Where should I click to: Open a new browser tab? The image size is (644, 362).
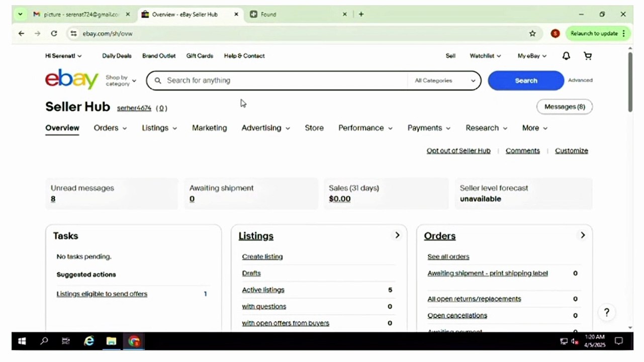pos(361,15)
